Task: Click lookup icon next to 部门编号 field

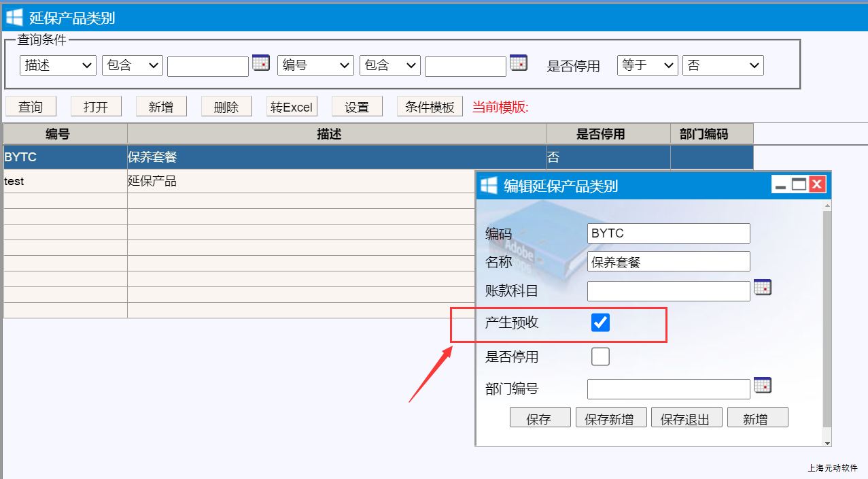Action: coord(763,386)
